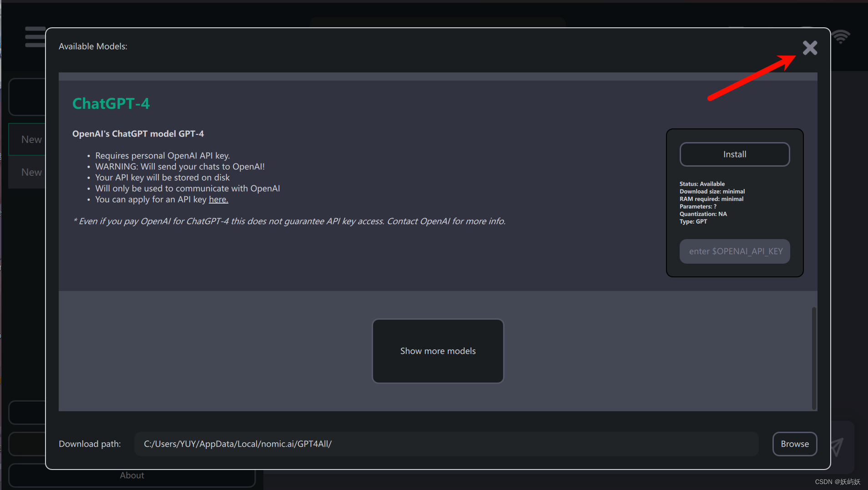Screen dimensions: 868x490
Task: Browse for a download path
Action: tap(795, 444)
